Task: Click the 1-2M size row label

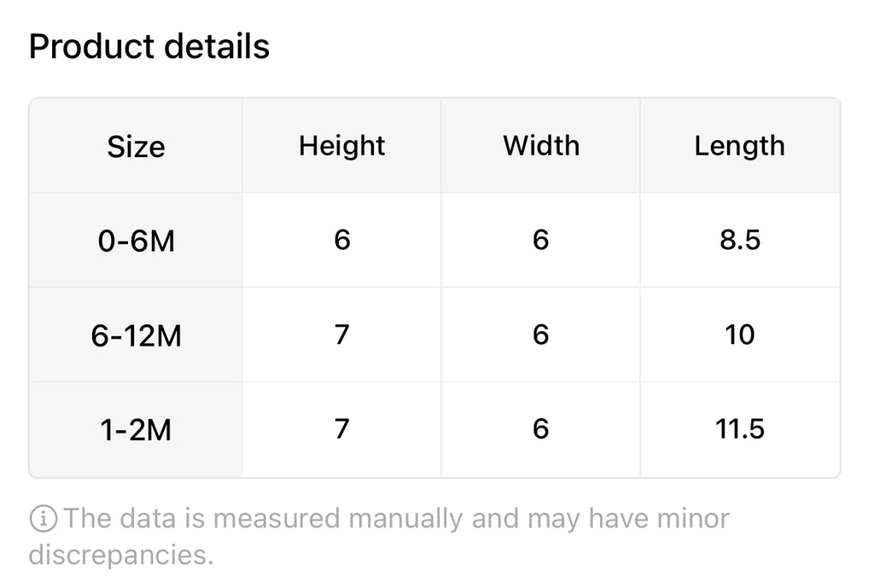Action: click(x=136, y=429)
